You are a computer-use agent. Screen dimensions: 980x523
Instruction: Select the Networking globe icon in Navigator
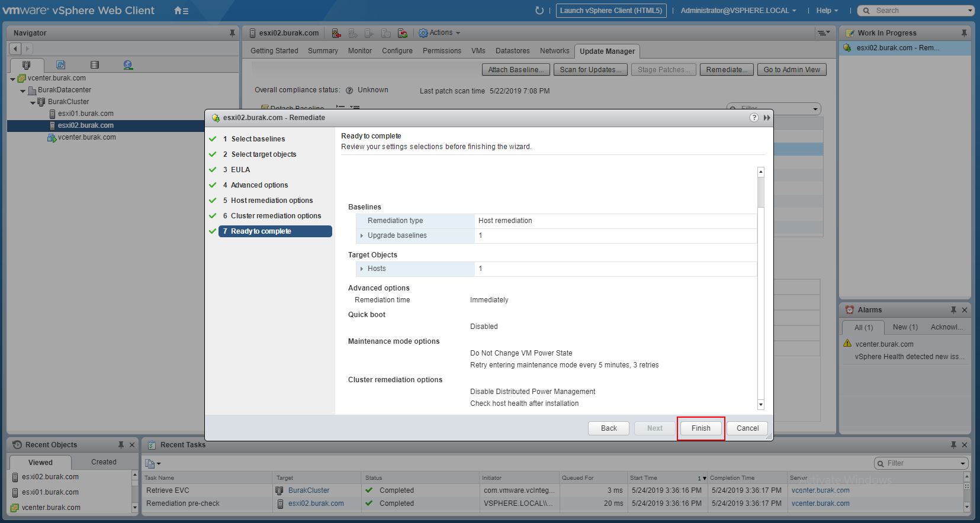[x=128, y=65]
